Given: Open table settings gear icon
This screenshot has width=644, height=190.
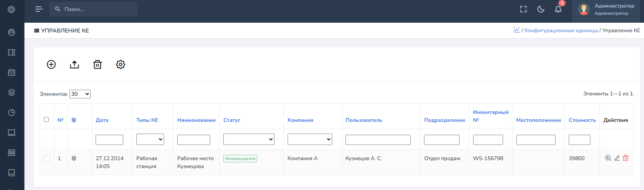Looking at the screenshot, I should coord(121,64).
